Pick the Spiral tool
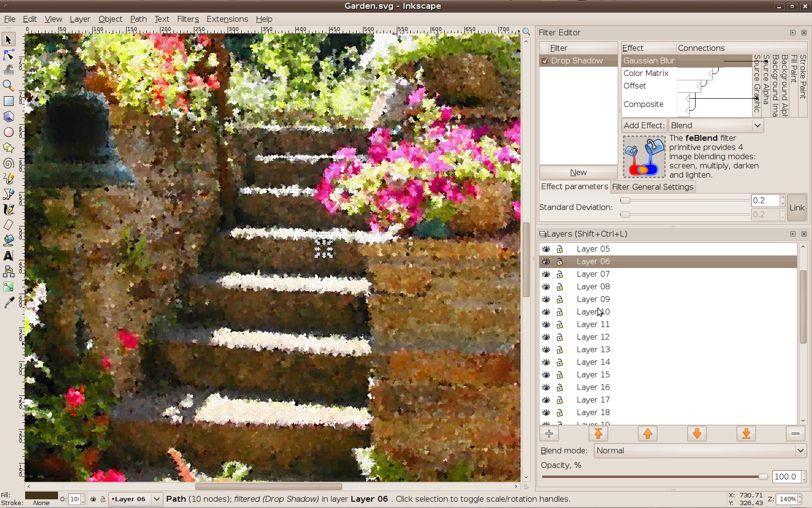 tap(8, 163)
